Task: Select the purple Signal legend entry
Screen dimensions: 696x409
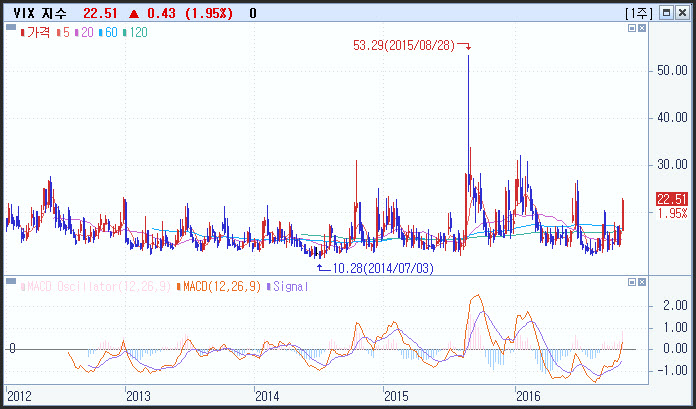Action: tap(288, 286)
